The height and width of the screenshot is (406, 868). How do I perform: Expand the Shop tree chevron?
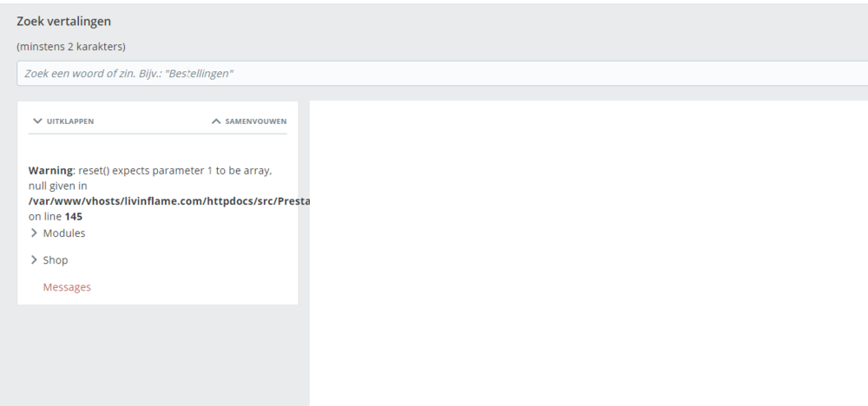coord(35,260)
